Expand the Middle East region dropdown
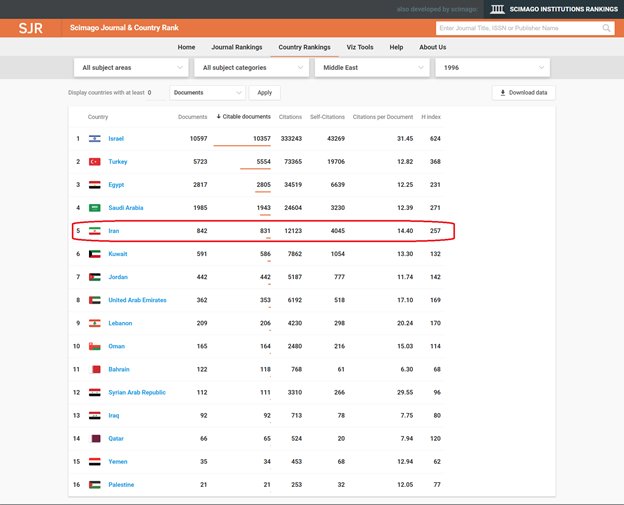Viewport: 624px width, 505px height. pos(371,67)
